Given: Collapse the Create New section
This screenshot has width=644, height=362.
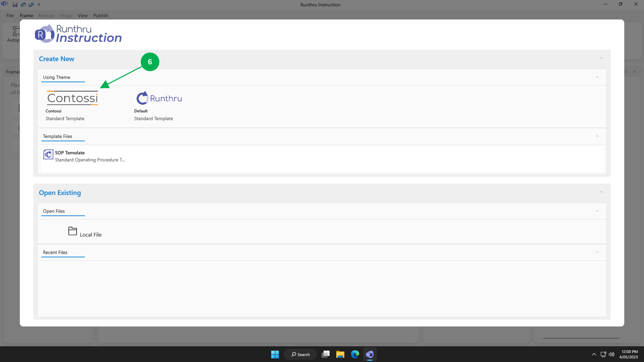Looking at the screenshot, I should point(601,58).
